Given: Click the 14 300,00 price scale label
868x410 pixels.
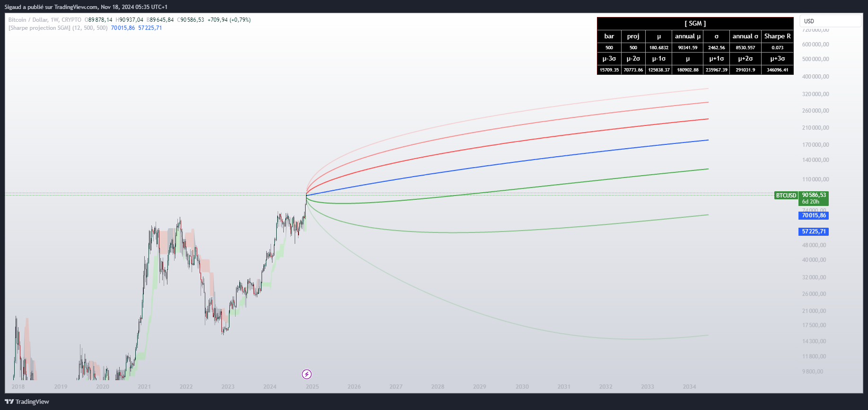Looking at the screenshot, I should click(814, 341).
